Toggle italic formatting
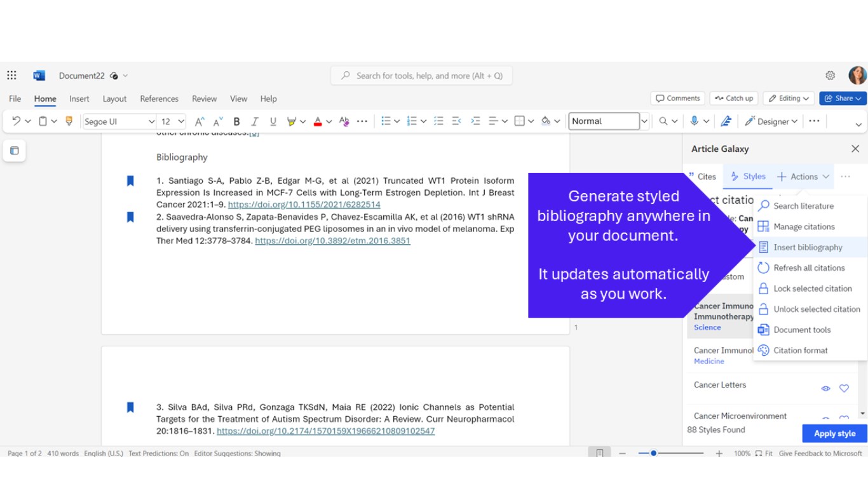 [255, 121]
